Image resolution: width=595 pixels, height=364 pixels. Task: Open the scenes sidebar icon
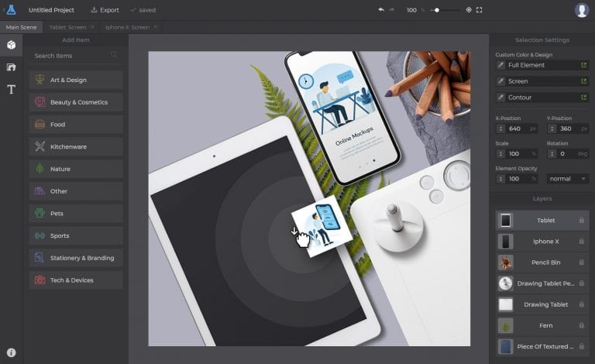point(12,67)
